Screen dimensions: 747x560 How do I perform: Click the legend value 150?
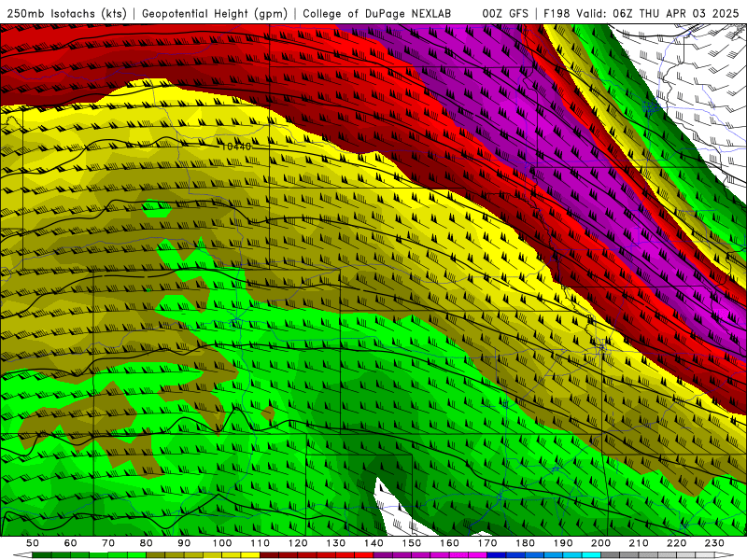[x=412, y=543]
